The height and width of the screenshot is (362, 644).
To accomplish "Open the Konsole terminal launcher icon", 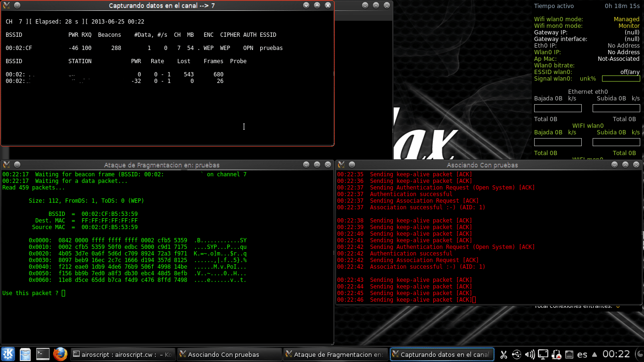I will [x=43, y=354].
